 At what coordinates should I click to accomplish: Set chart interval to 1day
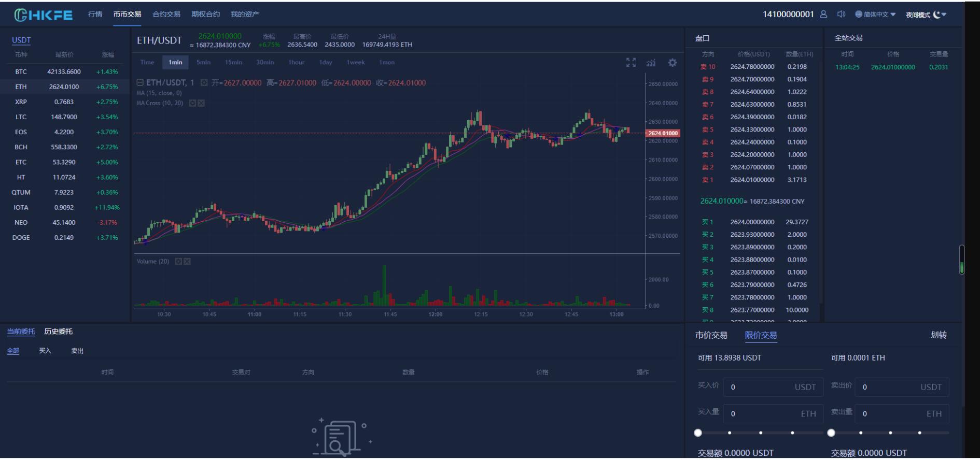325,63
